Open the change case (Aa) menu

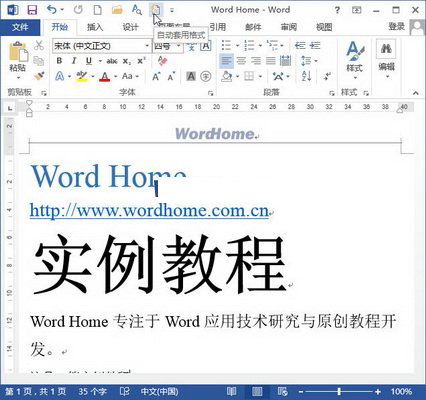[x=130, y=76]
